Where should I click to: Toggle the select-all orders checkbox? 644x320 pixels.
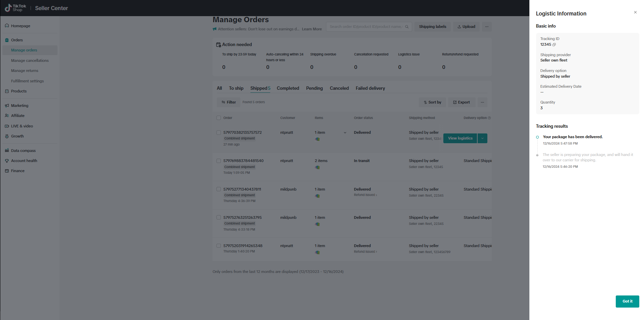pyautogui.click(x=218, y=118)
